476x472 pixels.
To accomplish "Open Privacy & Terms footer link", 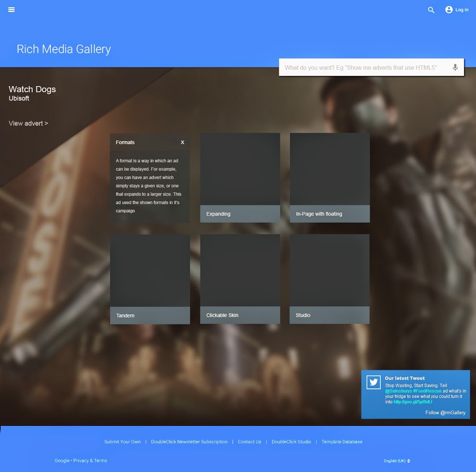I will pyautogui.click(x=90, y=460).
